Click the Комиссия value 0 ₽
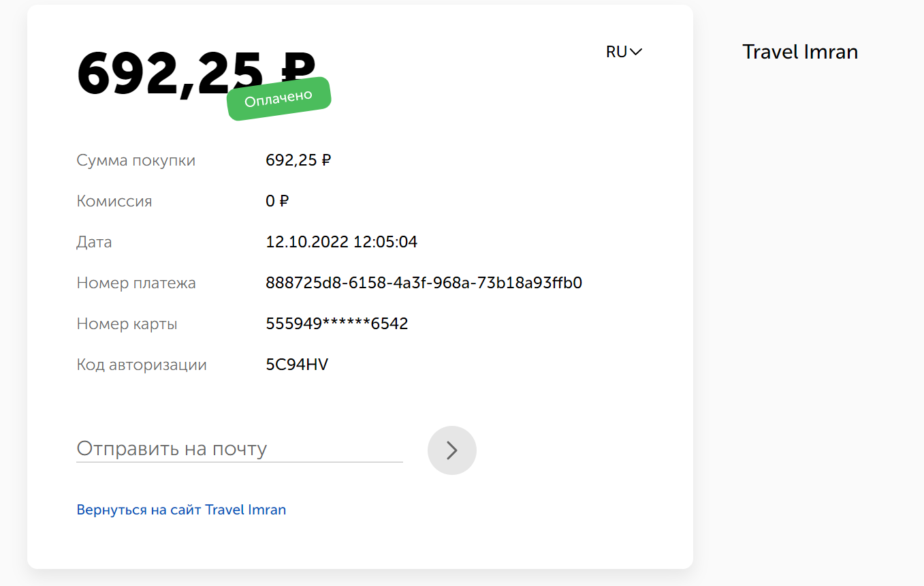Viewport: 924px width, 586px height. 277,201
